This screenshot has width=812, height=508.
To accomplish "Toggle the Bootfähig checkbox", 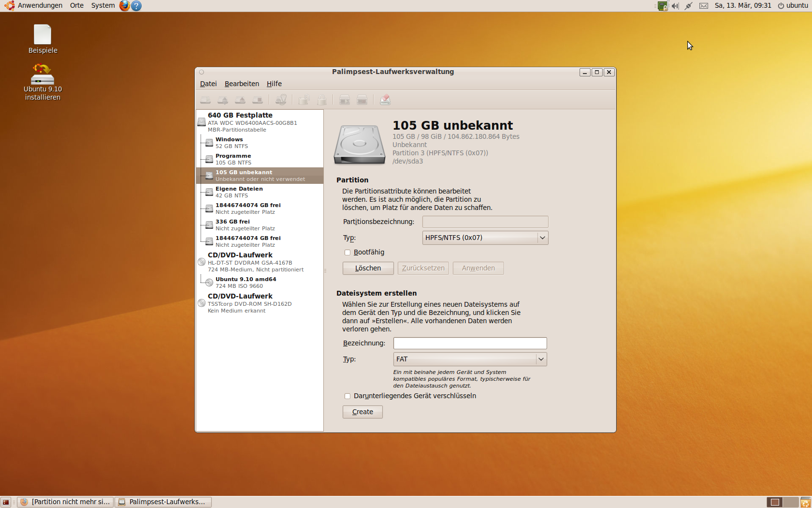I will [348, 253].
